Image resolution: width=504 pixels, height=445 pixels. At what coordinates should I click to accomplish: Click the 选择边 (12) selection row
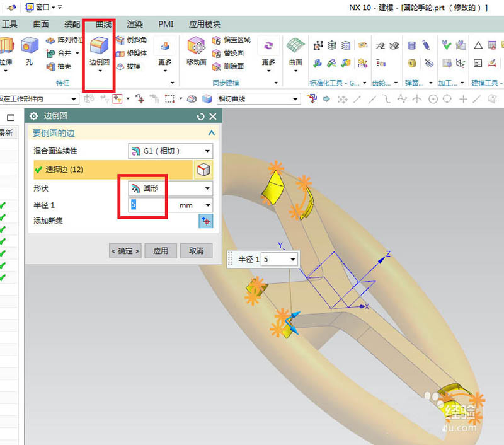[113, 170]
